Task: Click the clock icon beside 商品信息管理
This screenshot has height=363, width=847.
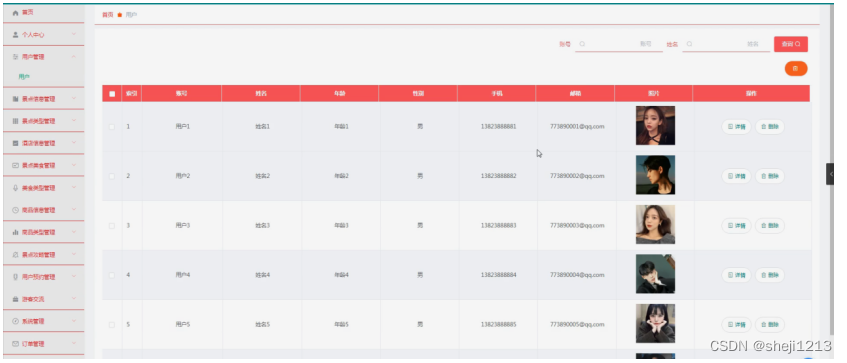Action: tap(15, 210)
